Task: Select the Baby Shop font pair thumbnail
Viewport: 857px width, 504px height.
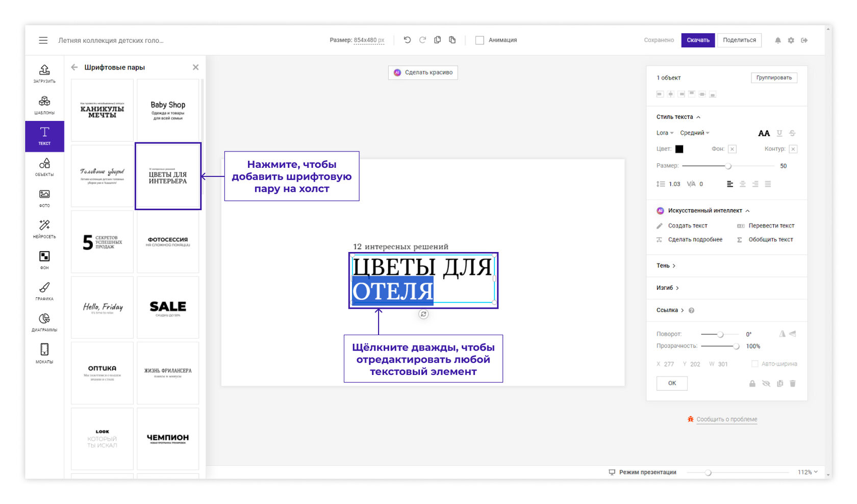Action: 168,110
